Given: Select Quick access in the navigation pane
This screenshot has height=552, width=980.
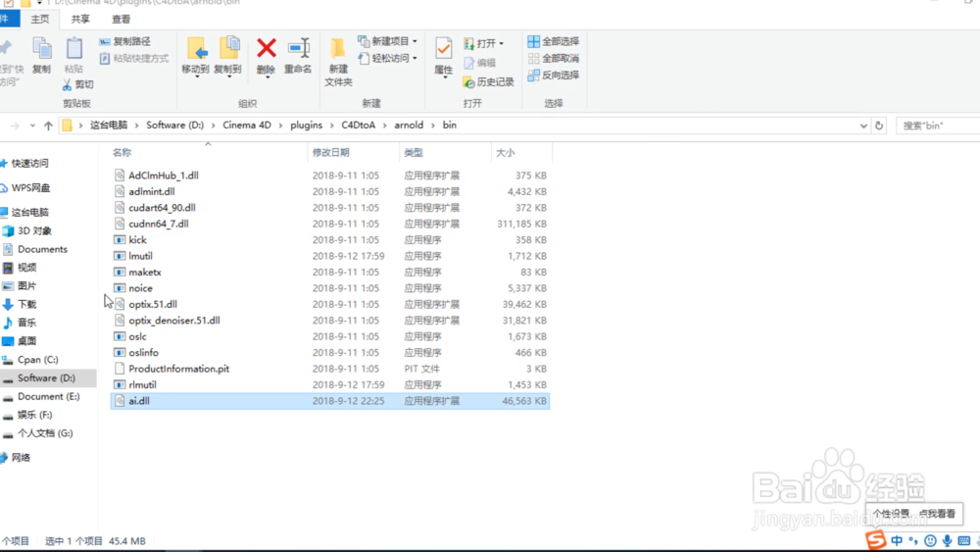Looking at the screenshot, I should 29,163.
